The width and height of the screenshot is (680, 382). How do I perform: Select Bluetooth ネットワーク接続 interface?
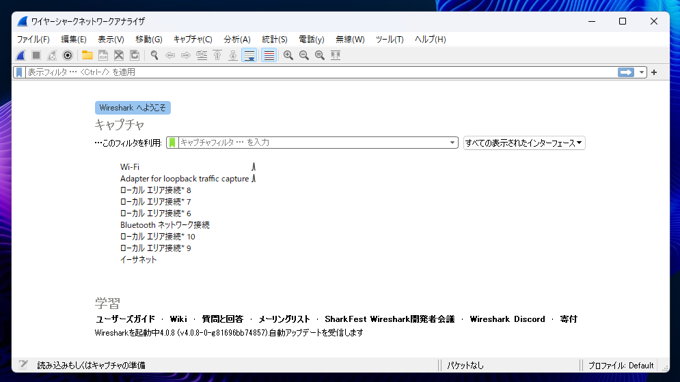[x=165, y=225]
